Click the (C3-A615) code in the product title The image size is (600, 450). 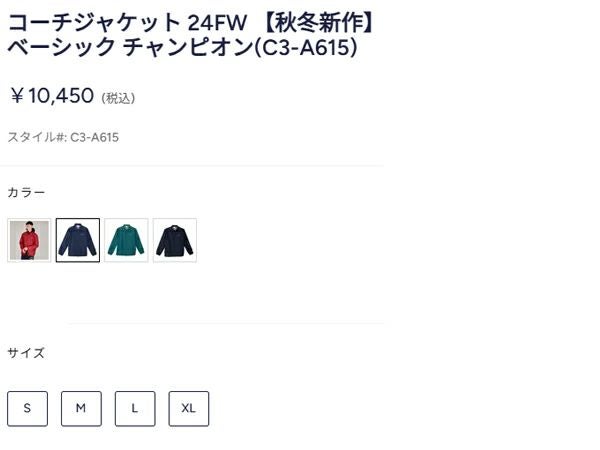pyautogui.click(x=306, y=48)
